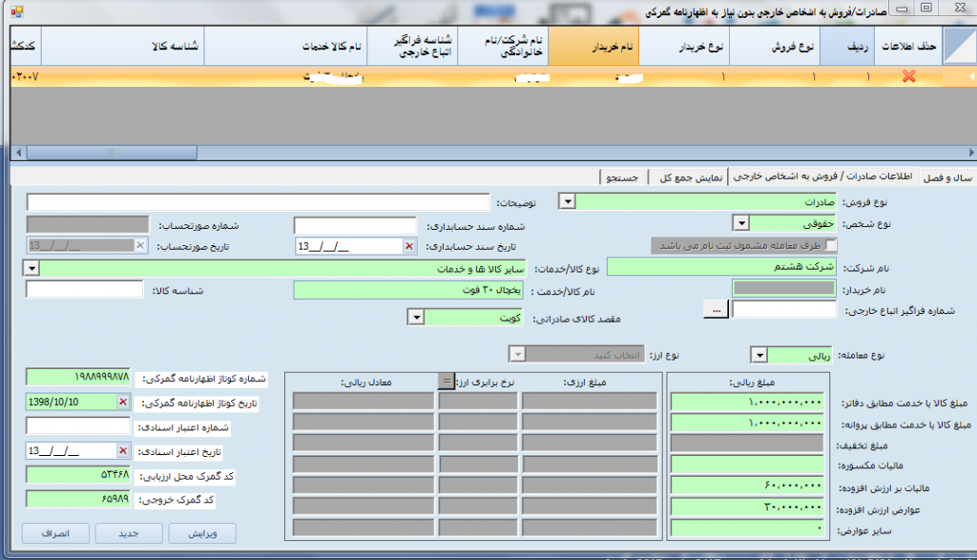Click the ویرایش button

point(202,533)
